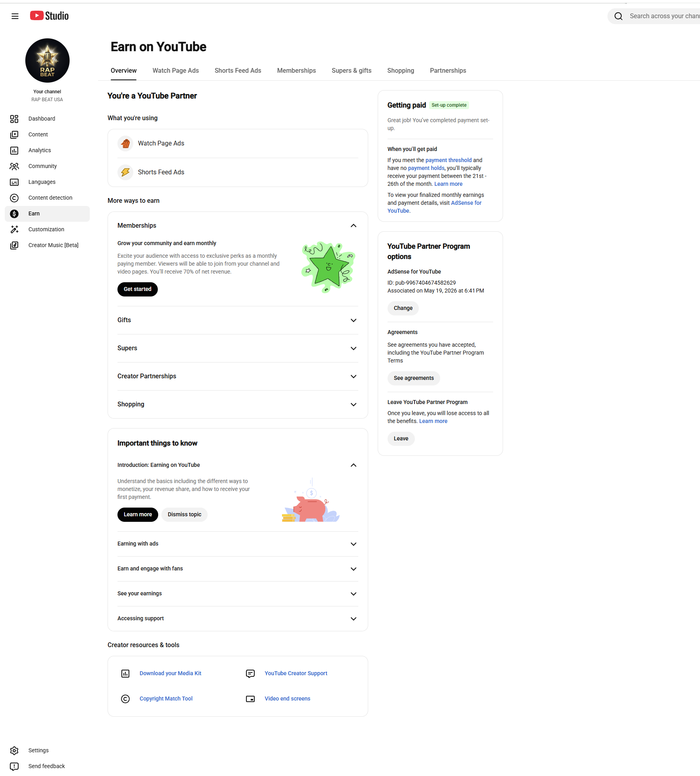Switch to the Watch Page Ads tab
The width and height of the screenshot is (700, 776).
coord(176,71)
